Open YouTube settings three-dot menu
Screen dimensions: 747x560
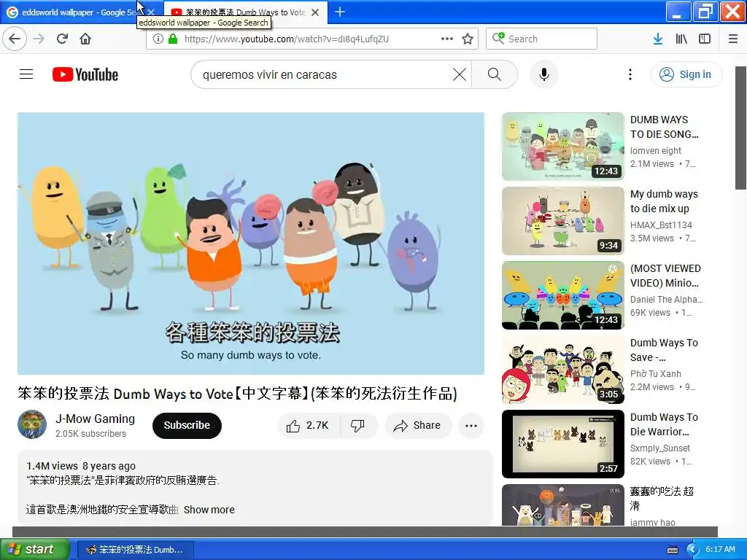630,74
